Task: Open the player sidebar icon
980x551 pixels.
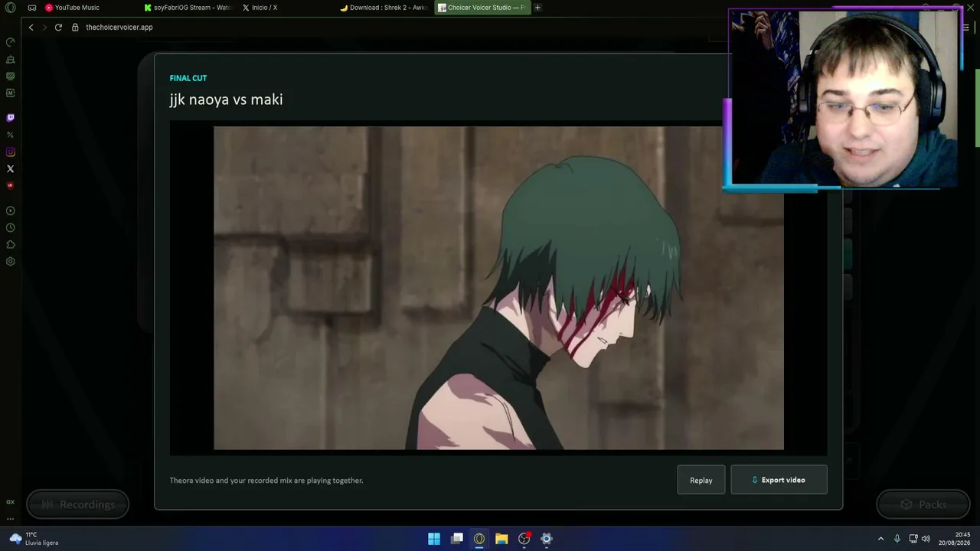Action: [x=11, y=210]
